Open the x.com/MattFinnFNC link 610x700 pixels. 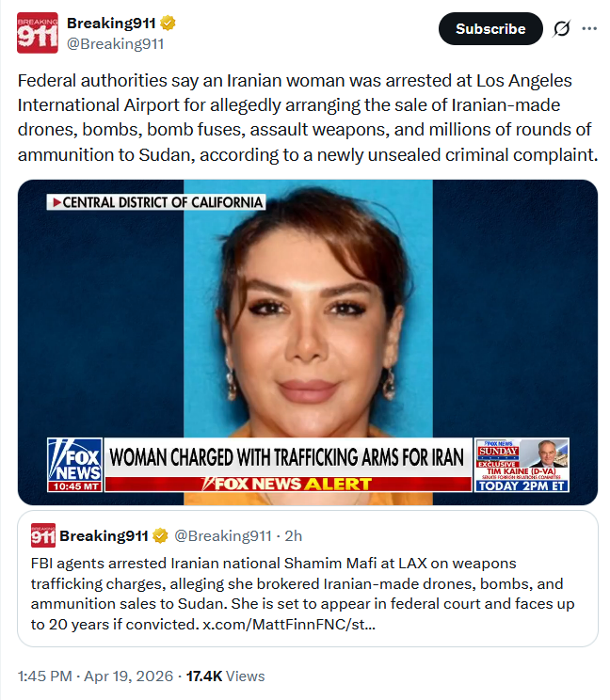(x=289, y=624)
